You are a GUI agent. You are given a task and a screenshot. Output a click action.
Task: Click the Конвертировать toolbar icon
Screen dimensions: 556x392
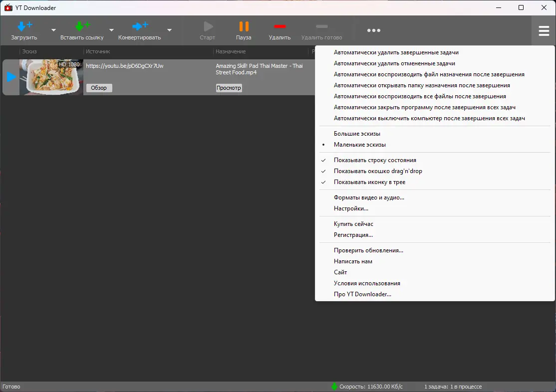(140, 26)
